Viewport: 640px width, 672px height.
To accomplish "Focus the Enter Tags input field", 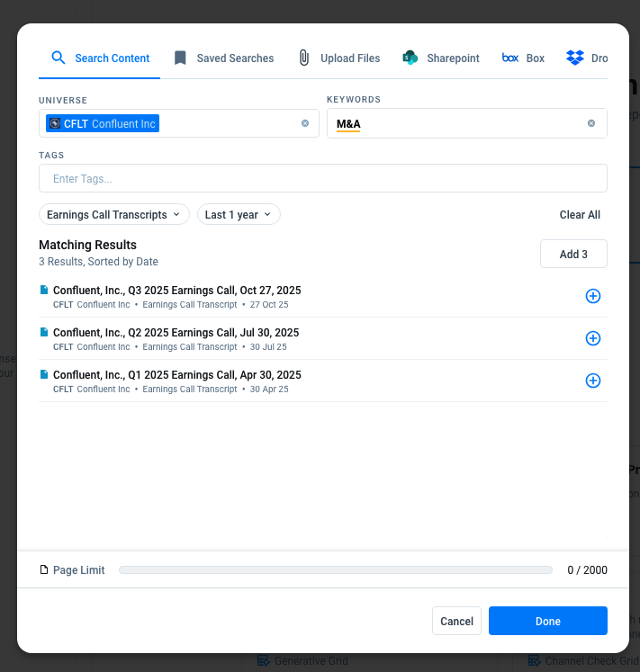I will pyautogui.click(x=322, y=178).
